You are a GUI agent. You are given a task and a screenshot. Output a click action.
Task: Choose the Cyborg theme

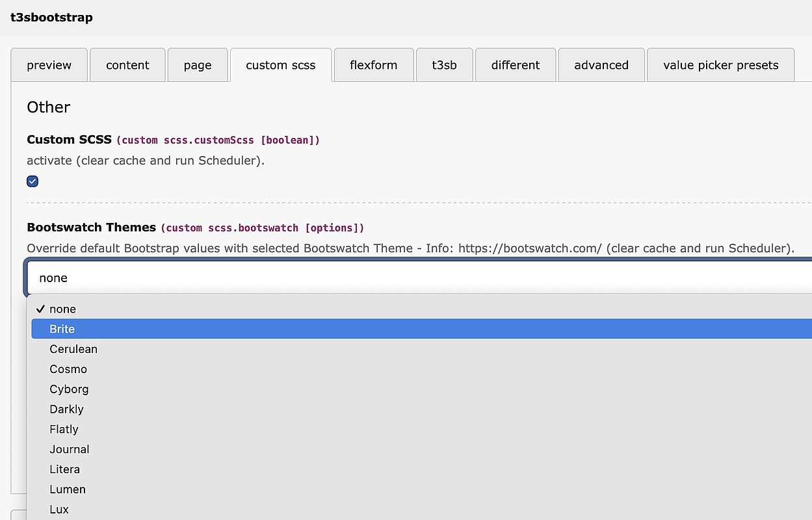point(69,389)
